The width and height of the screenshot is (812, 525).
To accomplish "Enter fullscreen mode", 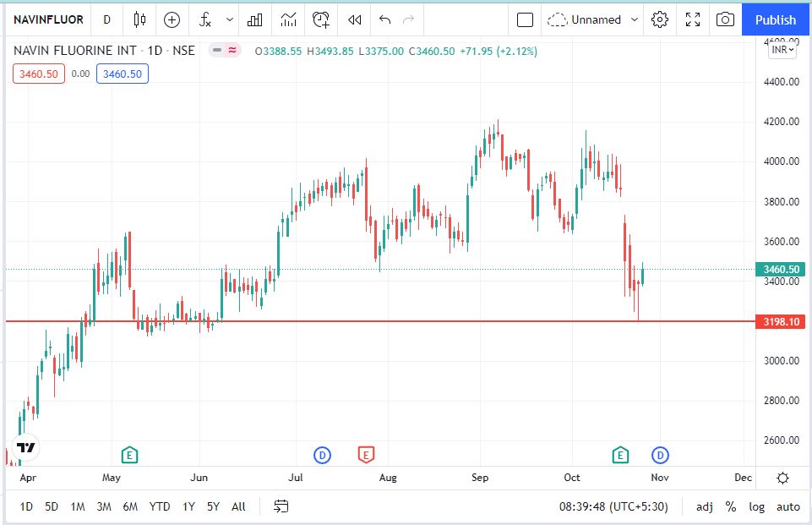I will point(693,19).
